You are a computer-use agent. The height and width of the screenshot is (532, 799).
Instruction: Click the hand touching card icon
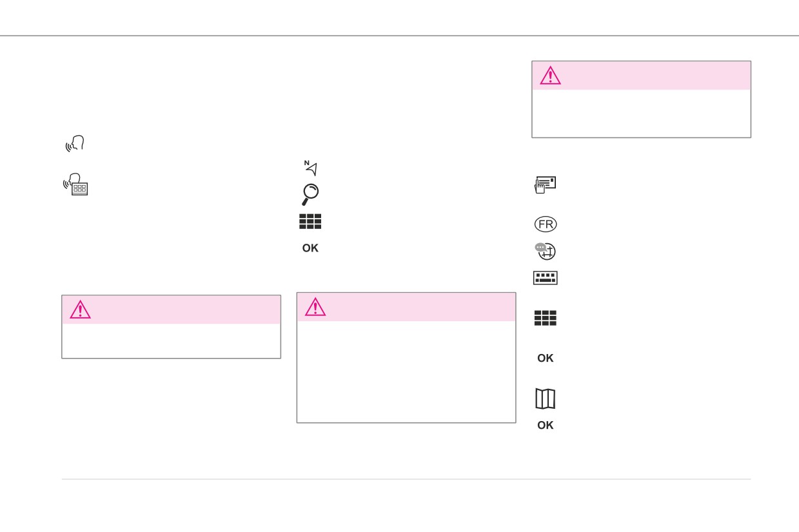tap(546, 186)
